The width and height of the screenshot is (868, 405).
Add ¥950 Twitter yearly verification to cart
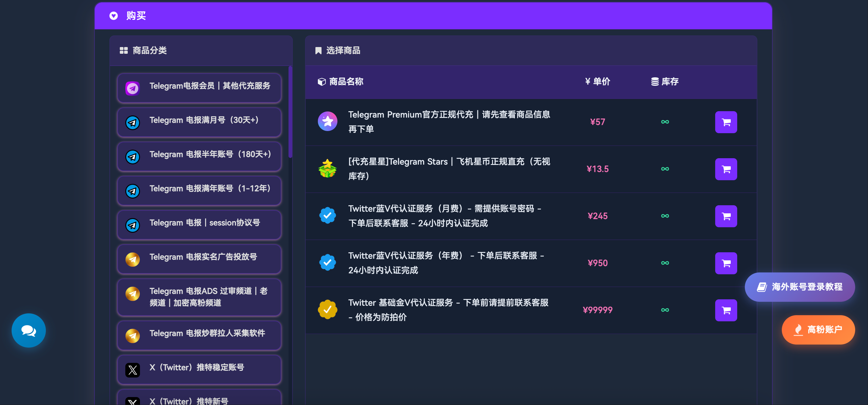(x=726, y=263)
